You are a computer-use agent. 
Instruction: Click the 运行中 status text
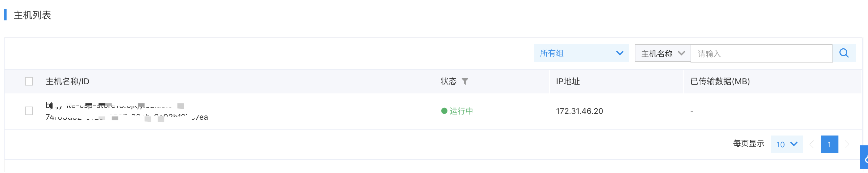click(x=461, y=111)
